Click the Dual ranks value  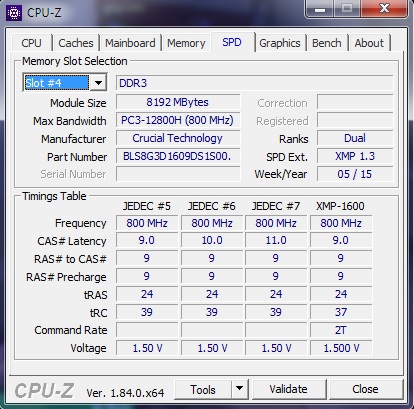pos(355,138)
